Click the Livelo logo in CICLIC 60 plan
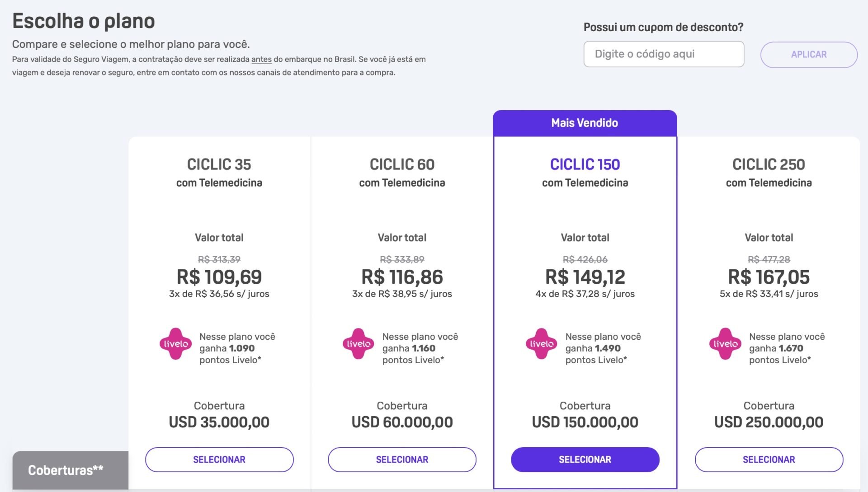The image size is (868, 492). point(359,344)
